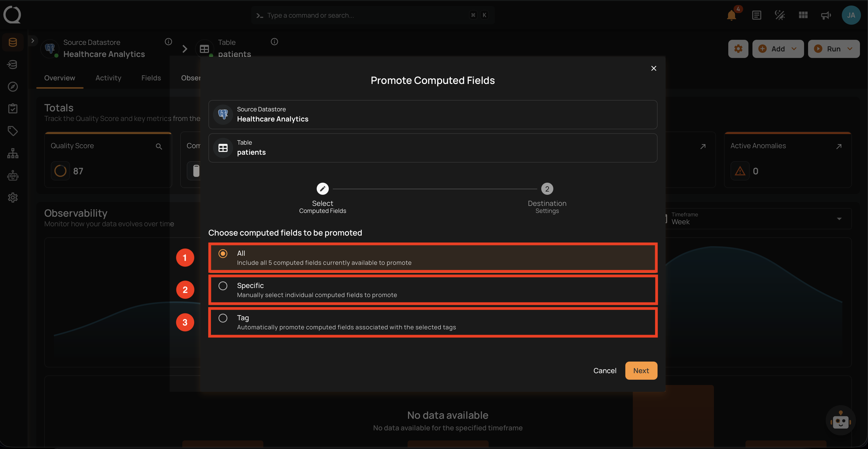Open the notes document icon in top bar
The width and height of the screenshot is (868, 449).
(756, 15)
